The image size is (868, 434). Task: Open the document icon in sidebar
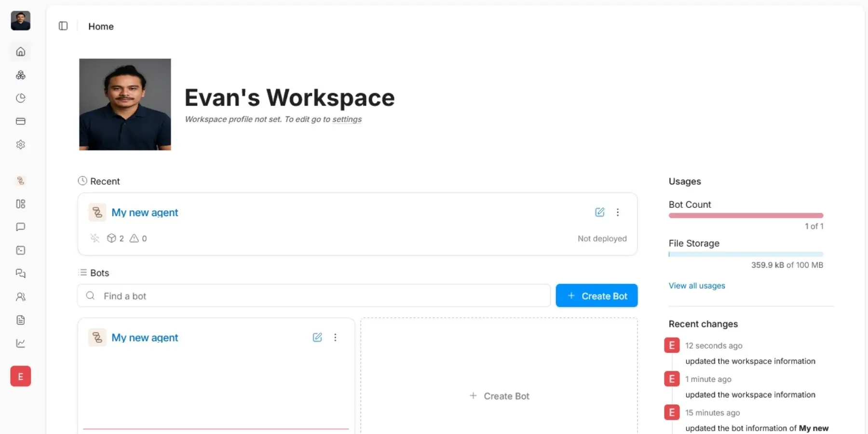20,320
